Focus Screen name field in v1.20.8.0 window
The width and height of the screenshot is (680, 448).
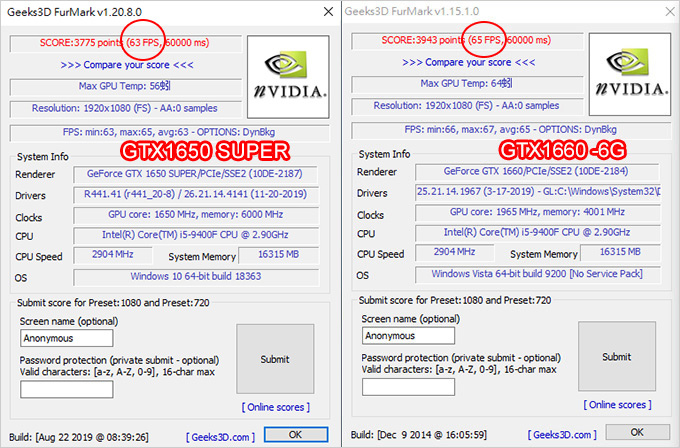(x=67, y=338)
